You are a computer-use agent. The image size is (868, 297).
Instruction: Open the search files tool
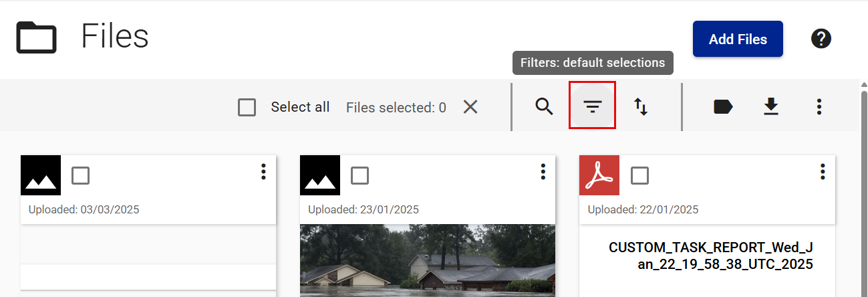tap(545, 106)
